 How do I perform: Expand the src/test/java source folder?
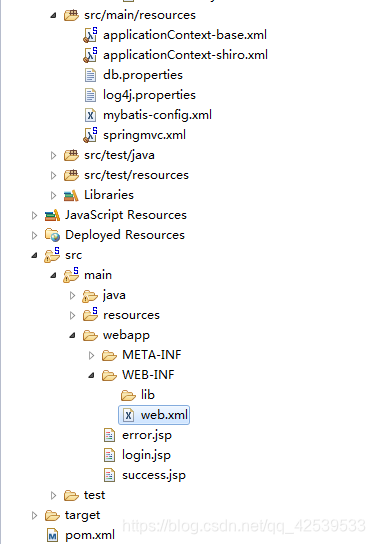[53, 155]
